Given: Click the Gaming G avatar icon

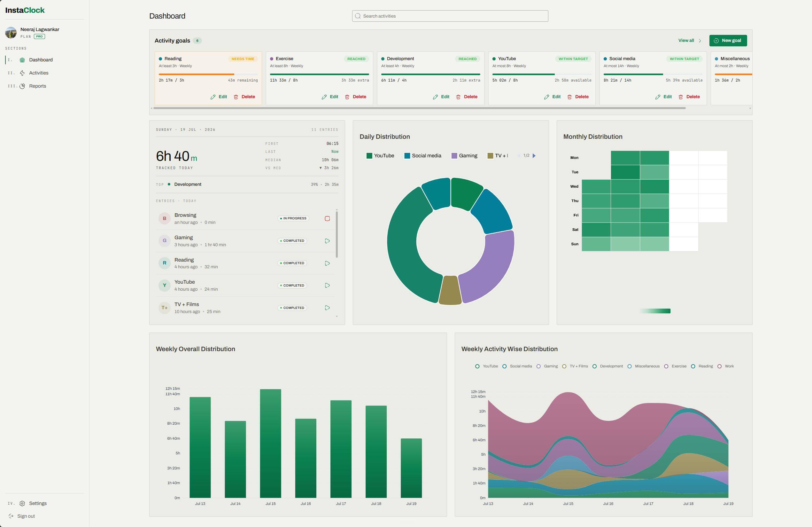Looking at the screenshot, I should point(165,240).
